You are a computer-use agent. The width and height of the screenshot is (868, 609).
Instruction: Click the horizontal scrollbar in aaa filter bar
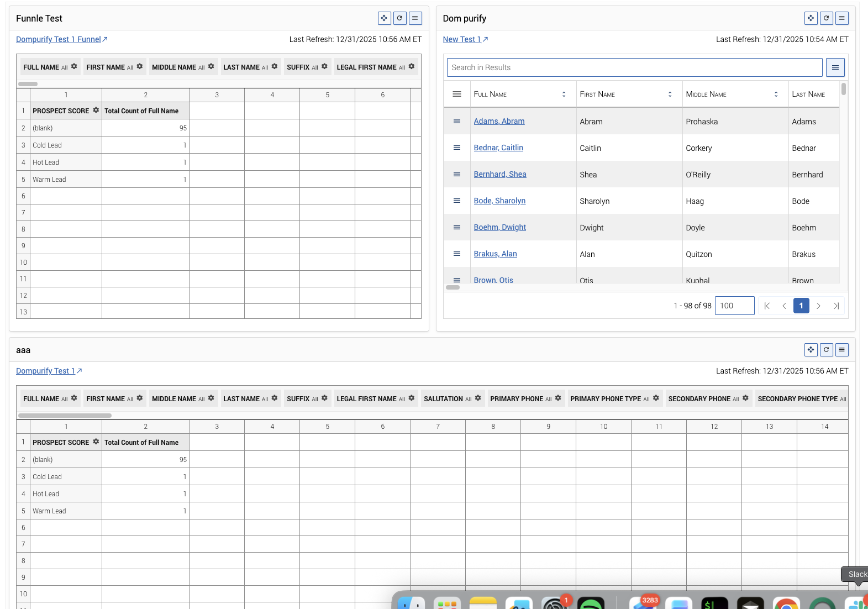click(x=65, y=416)
